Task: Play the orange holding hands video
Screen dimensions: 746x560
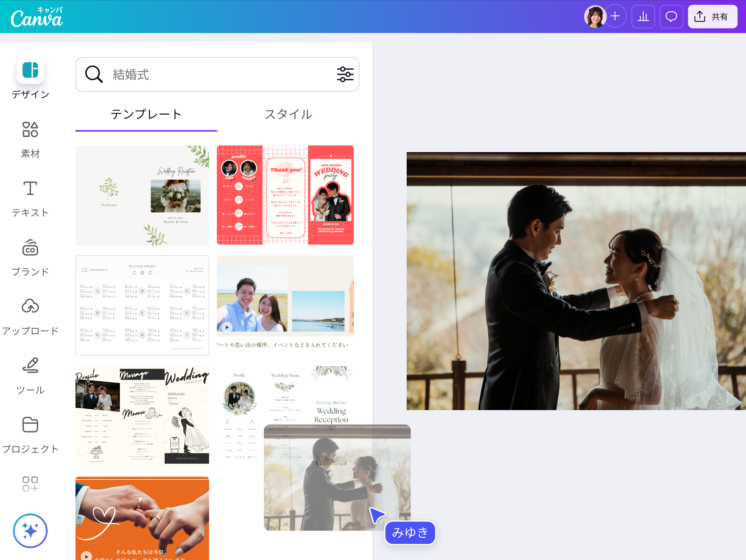Action: (x=86, y=556)
